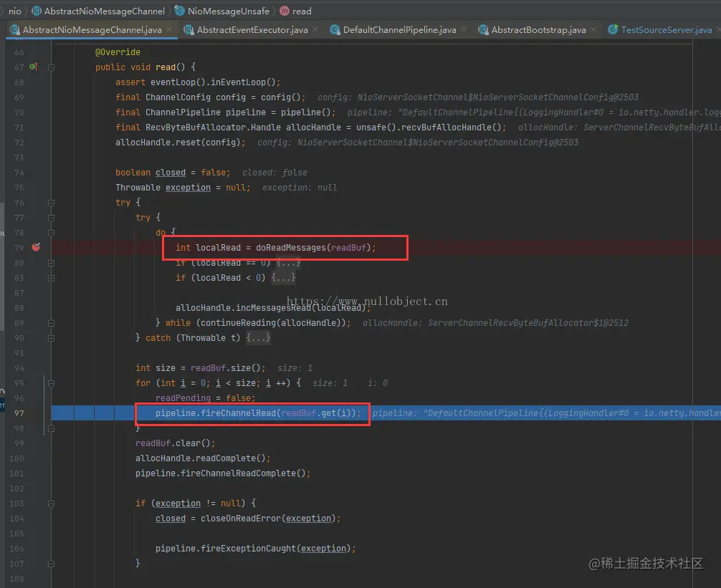
Task: Click the NioMessageUnsafe breadcrumb class icon
Action: [180, 11]
